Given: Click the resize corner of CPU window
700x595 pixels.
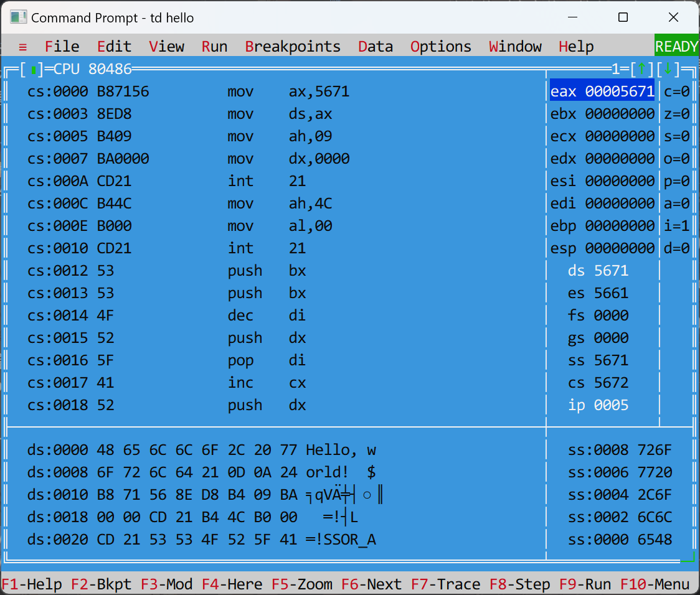Looking at the screenshot, I should [688, 556].
